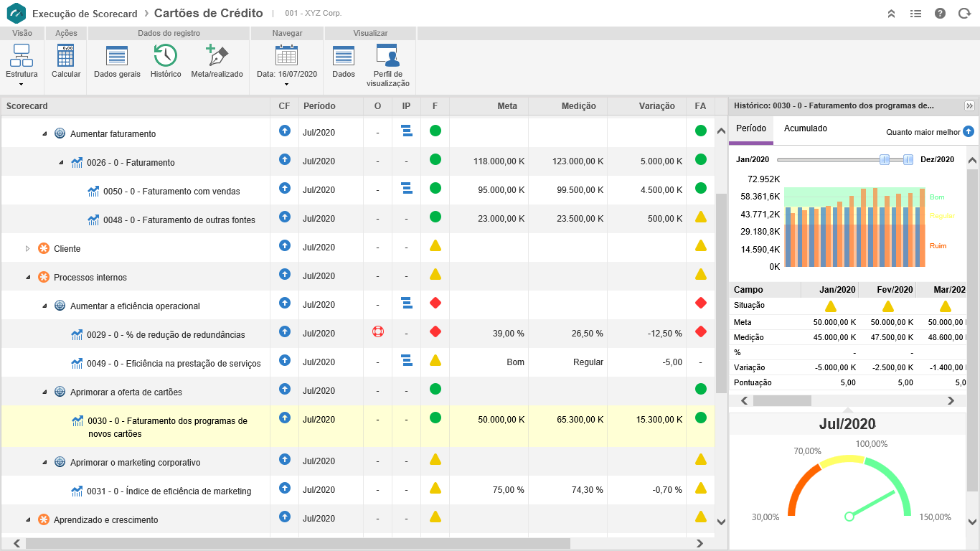The image size is (980, 551).
Task: Open Dados gerais in toolbar
Action: point(117,57)
